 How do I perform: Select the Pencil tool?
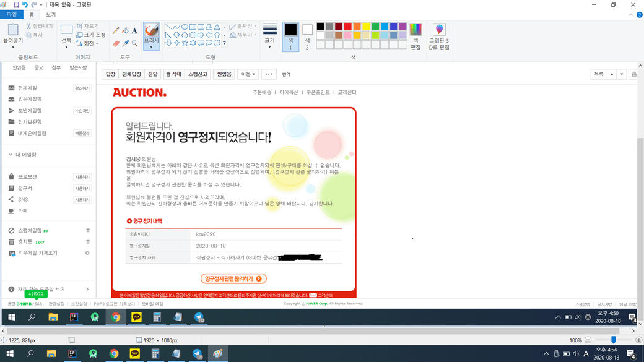click(x=116, y=31)
